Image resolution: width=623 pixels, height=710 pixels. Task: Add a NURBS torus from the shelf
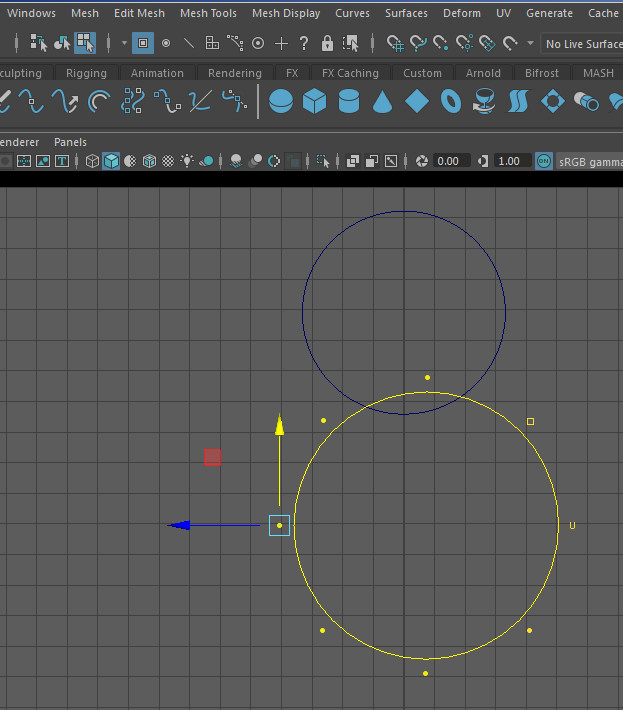click(x=451, y=101)
